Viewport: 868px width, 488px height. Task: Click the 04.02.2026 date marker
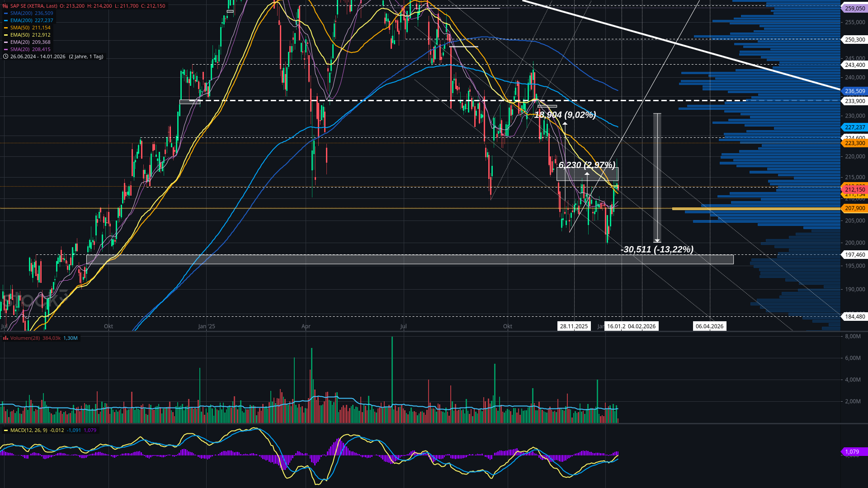click(642, 326)
